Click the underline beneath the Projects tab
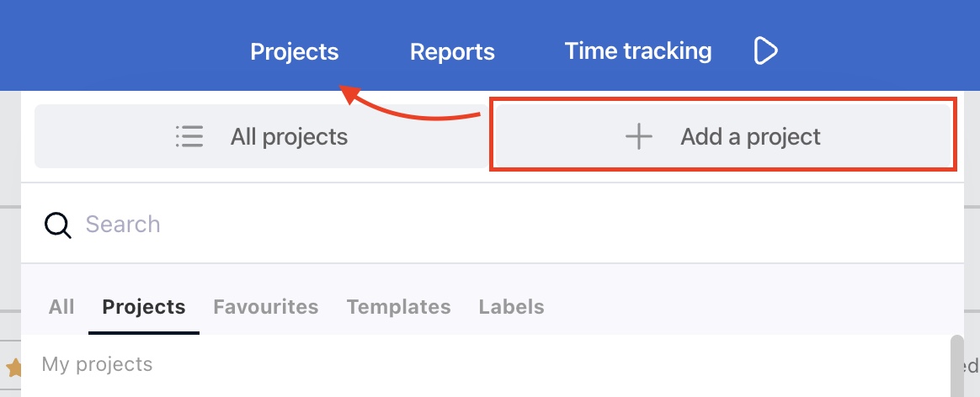 (144, 332)
